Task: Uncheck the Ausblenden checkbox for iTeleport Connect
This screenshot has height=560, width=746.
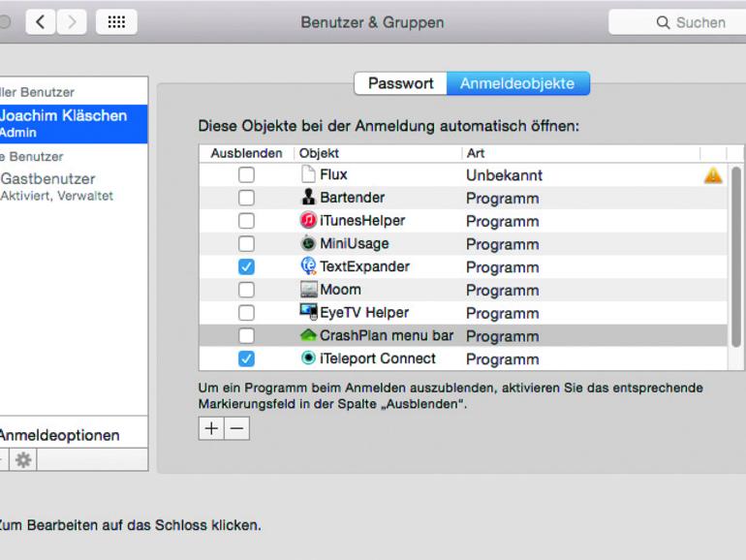Action: pos(246,358)
